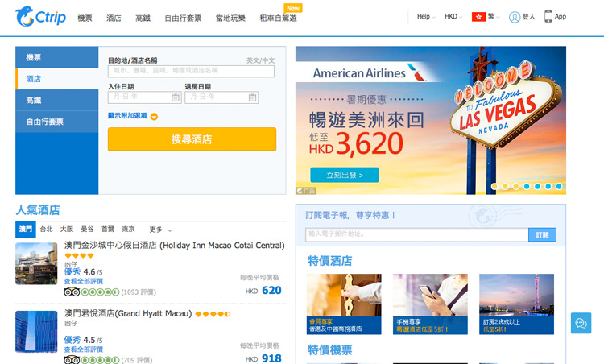Screen dimensions: 604x364
Task: Open the Help dropdown menu
Action: coord(426,17)
